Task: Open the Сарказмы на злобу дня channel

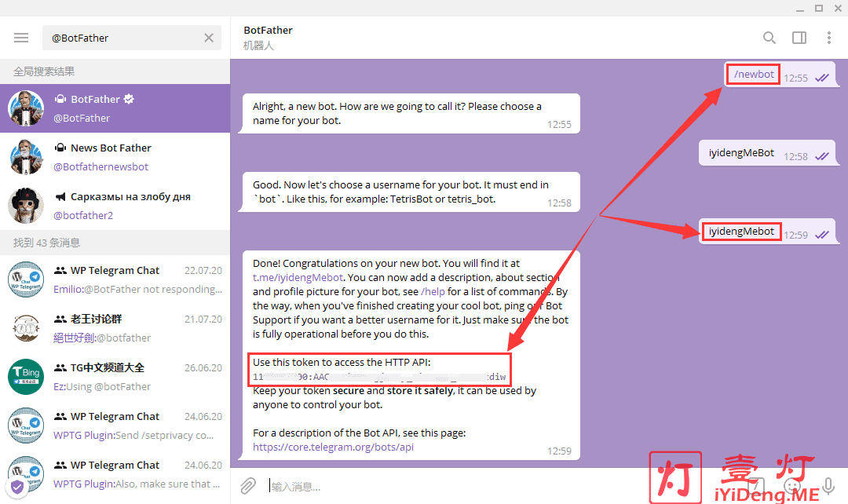Action: click(x=115, y=206)
